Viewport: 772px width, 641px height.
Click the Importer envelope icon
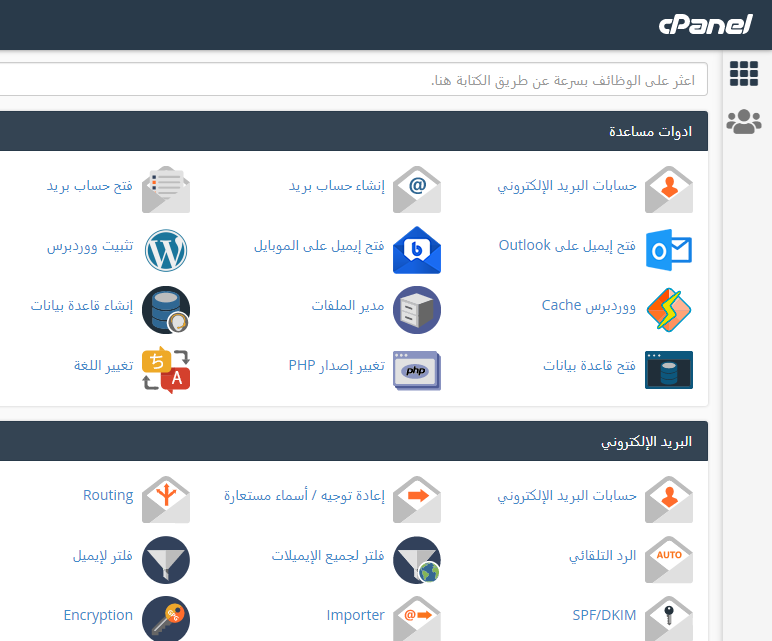tap(417, 618)
